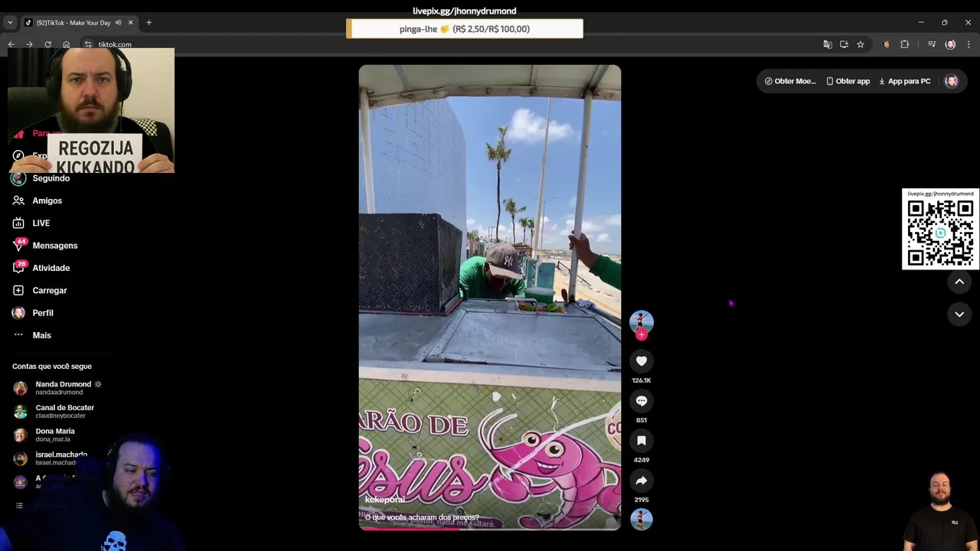Open the browser tab search dropdown
The width and height of the screenshot is (980, 551).
(x=10, y=23)
